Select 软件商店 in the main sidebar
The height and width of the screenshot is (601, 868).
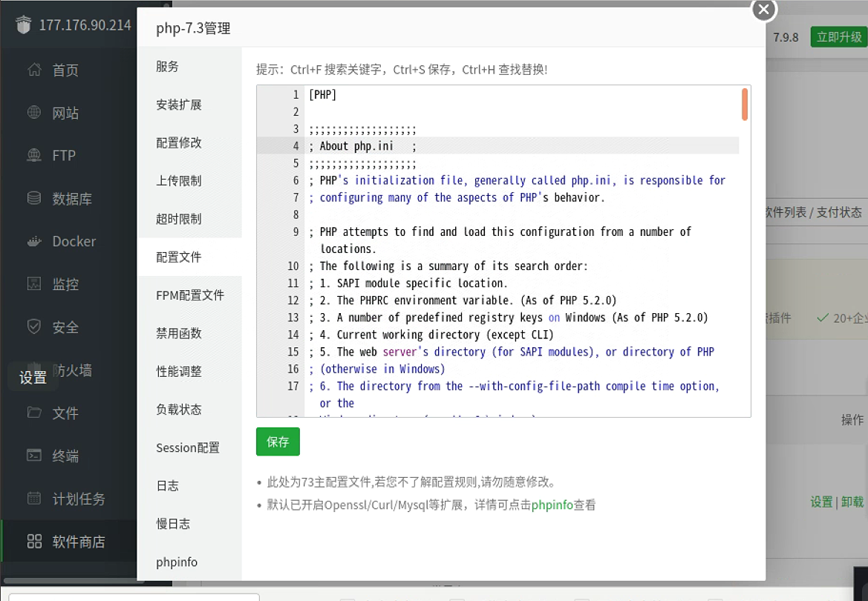pyautogui.click(x=79, y=542)
